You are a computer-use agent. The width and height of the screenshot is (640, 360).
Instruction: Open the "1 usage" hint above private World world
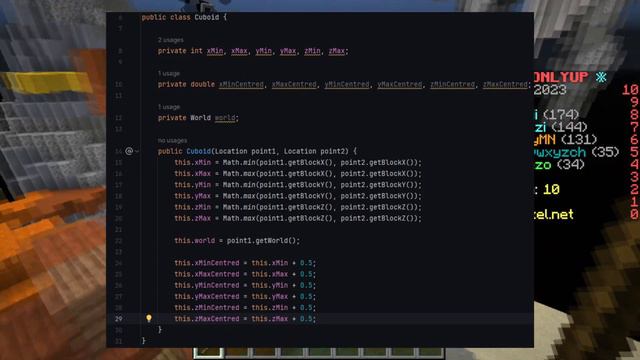pyautogui.click(x=169, y=107)
